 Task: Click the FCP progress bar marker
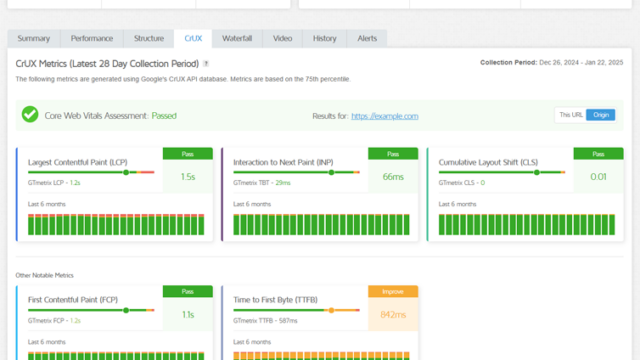click(x=126, y=310)
